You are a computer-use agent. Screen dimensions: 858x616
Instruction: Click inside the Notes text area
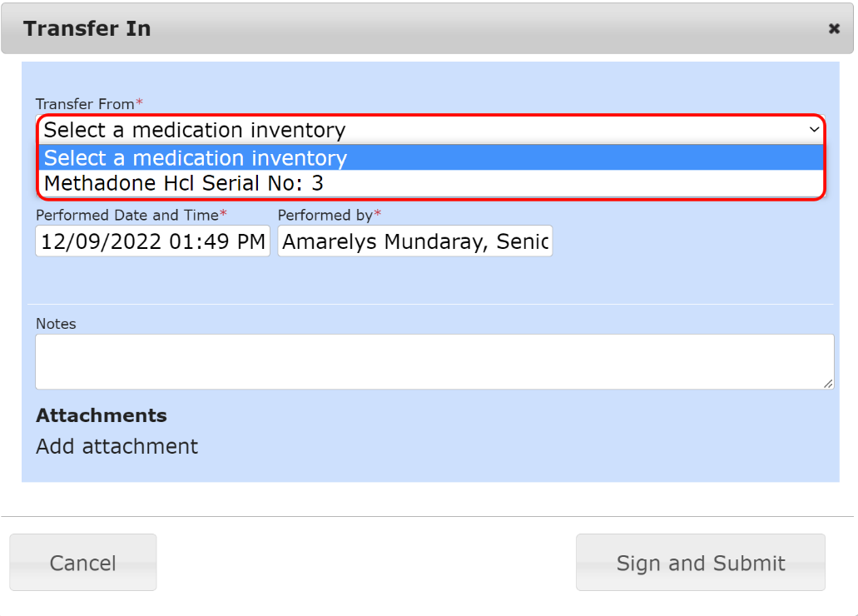[434, 361]
